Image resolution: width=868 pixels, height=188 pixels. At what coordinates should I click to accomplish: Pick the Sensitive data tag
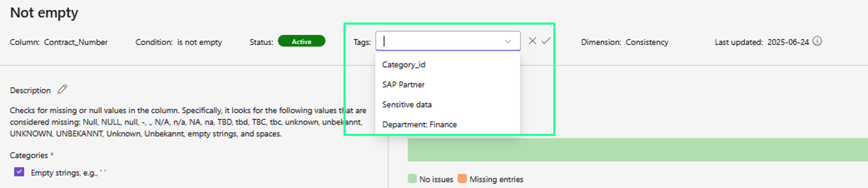[x=407, y=105]
